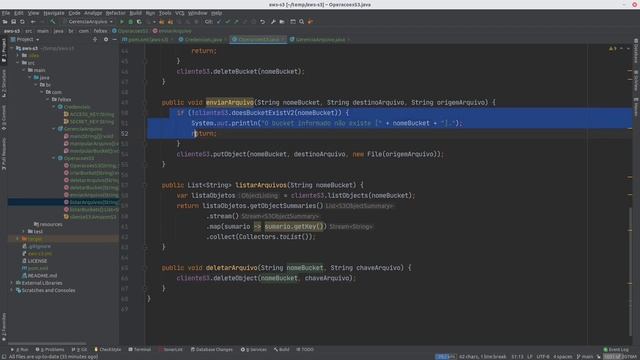Click the Open file toolbar icon

click(x=5, y=22)
